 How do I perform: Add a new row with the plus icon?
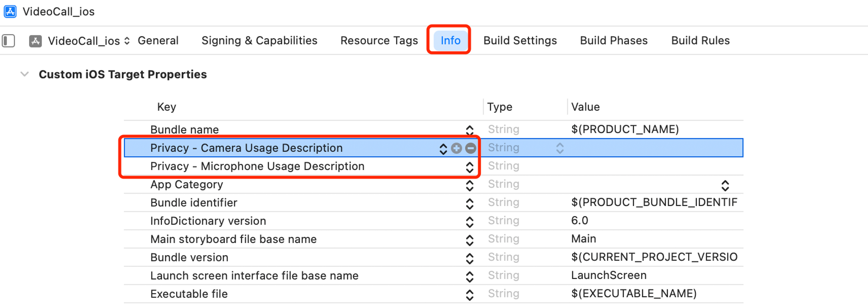457,148
